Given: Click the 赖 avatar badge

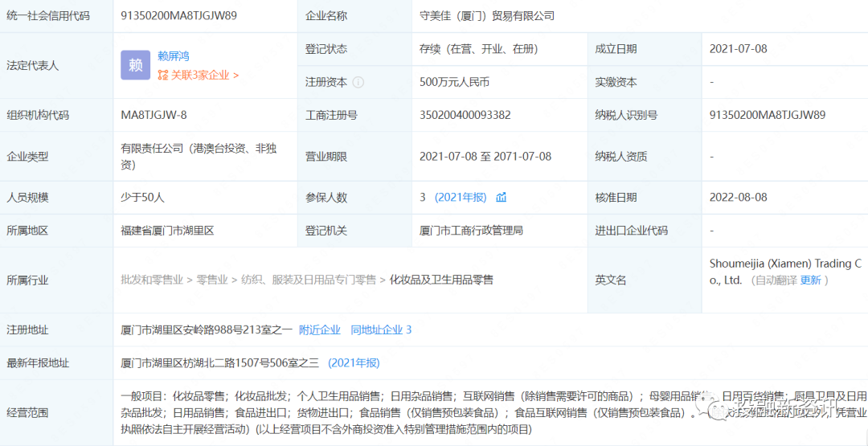Looking at the screenshot, I should click(136, 65).
